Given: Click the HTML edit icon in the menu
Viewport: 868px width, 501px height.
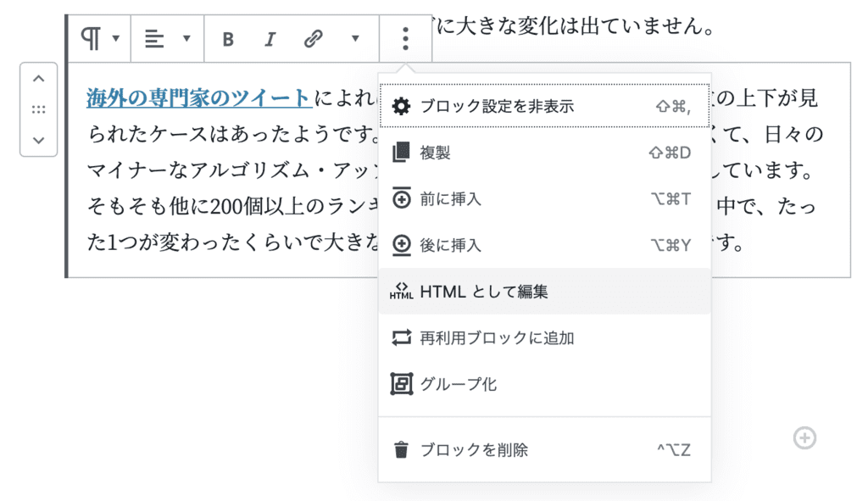Looking at the screenshot, I should [399, 290].
